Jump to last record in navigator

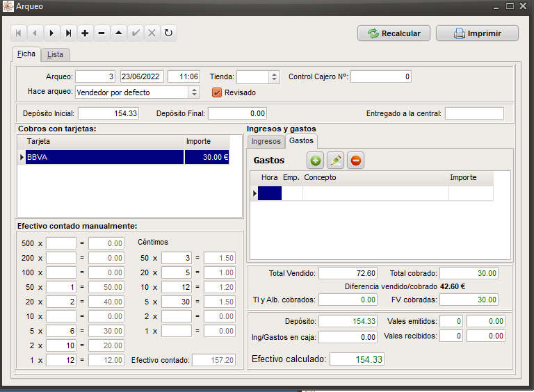68,33
